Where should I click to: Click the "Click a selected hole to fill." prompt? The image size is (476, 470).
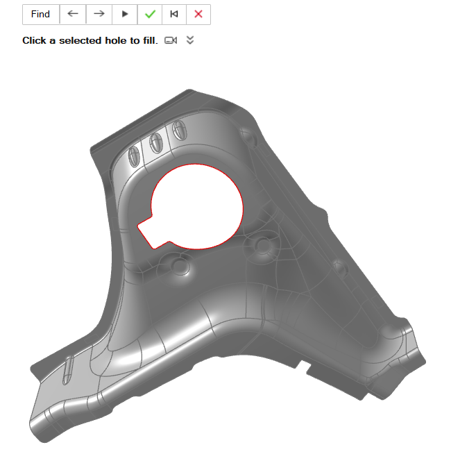[90, 40]
